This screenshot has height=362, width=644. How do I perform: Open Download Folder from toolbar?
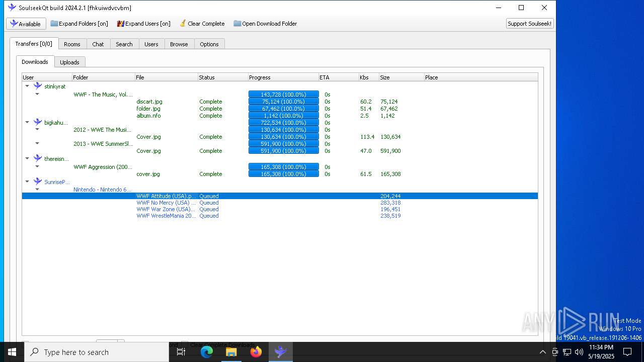tap(265, 24)
